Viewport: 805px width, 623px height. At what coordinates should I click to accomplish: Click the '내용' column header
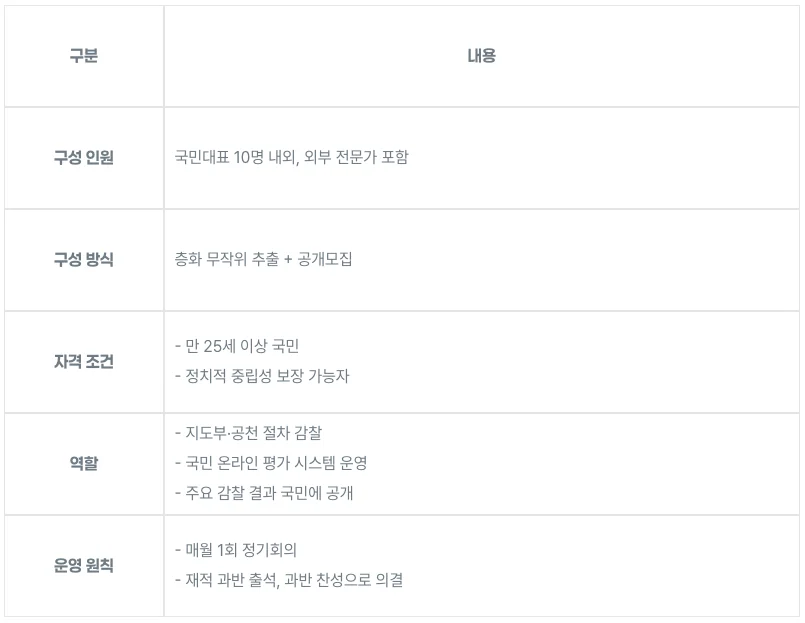tap(481, 56)
